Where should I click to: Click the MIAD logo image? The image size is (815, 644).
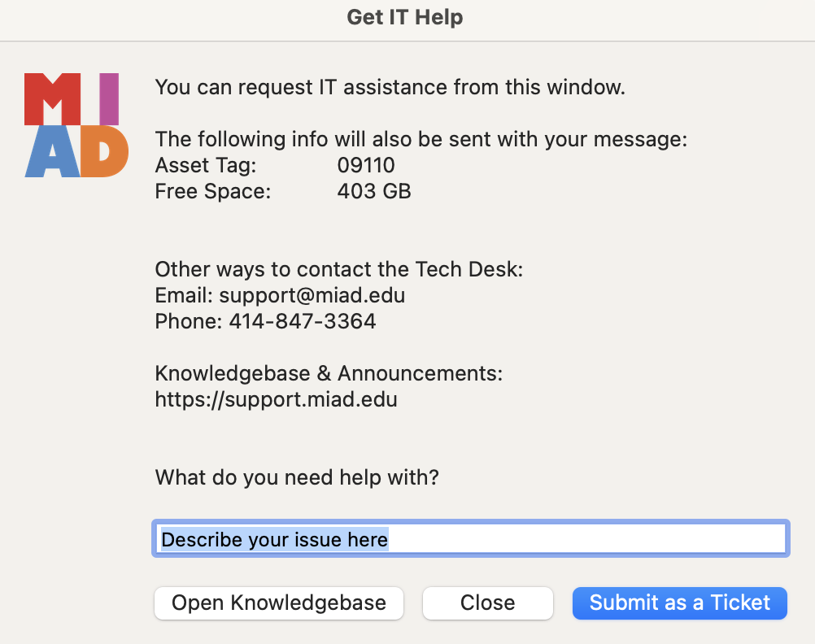(x=76, y=125)
